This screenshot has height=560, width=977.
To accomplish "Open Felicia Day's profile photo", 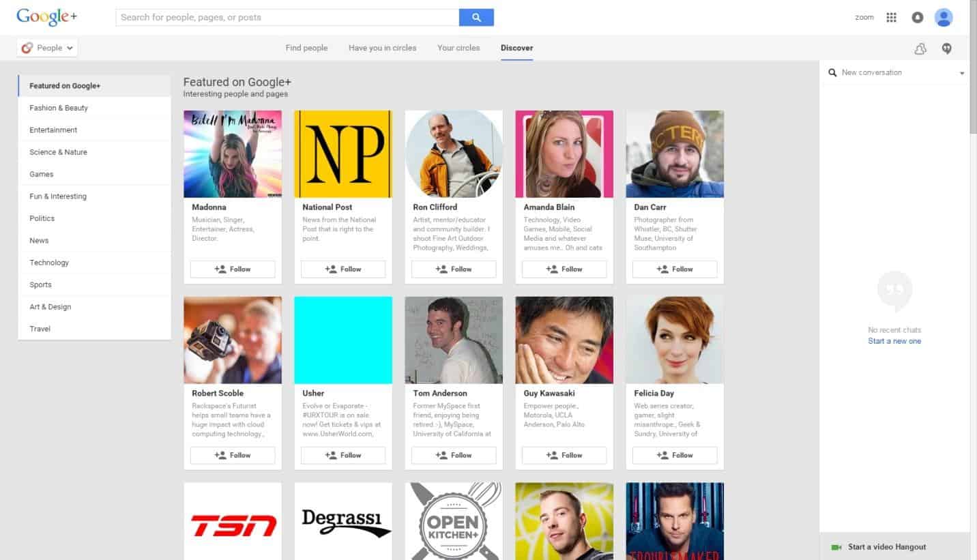I will [x=675, y=340].
